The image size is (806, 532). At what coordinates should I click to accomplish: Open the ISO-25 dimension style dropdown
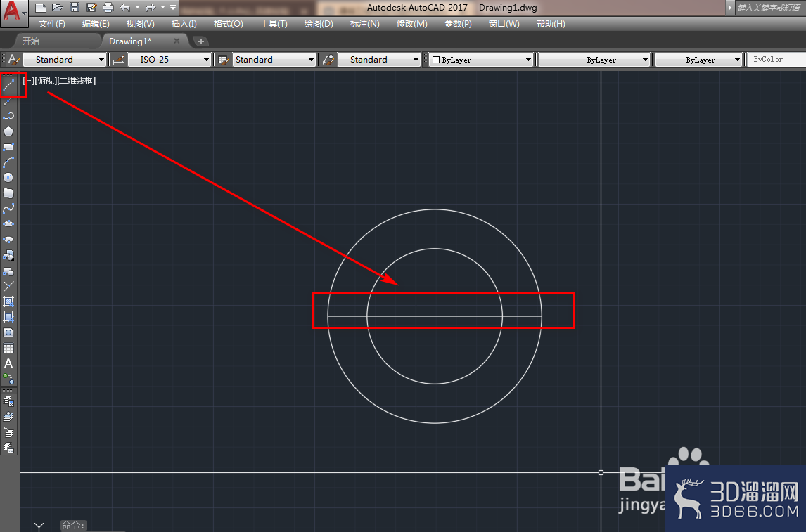tap(169, 60)
